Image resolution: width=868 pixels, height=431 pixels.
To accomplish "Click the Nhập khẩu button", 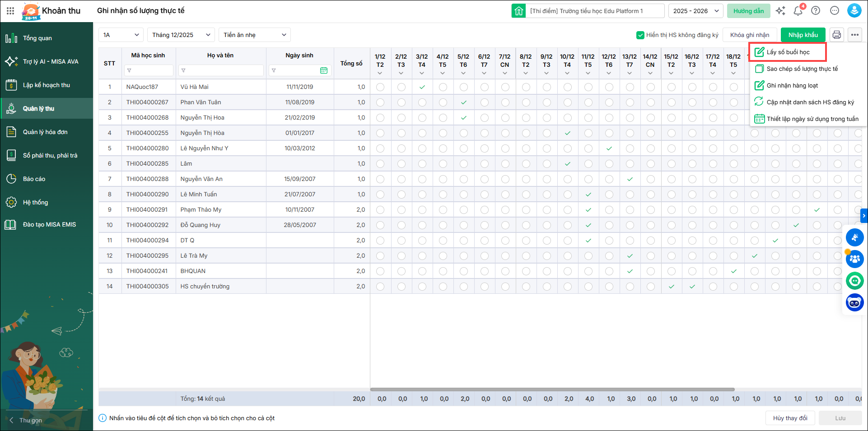I will tap(803, 35).
